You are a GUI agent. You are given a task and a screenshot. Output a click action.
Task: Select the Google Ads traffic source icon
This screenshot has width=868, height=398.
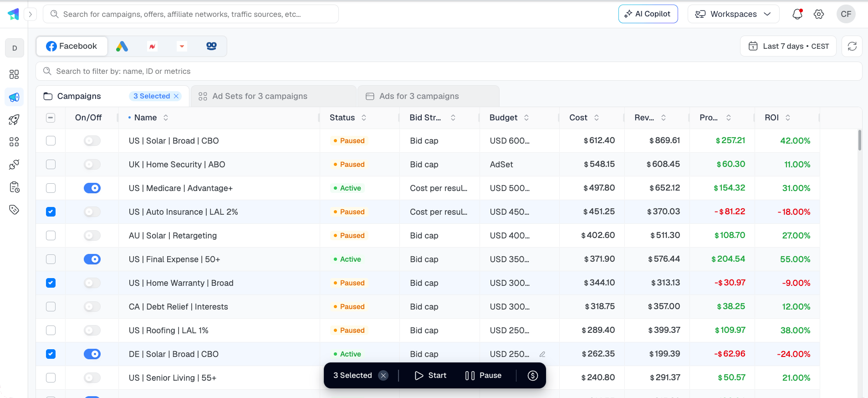pos(122,46)
